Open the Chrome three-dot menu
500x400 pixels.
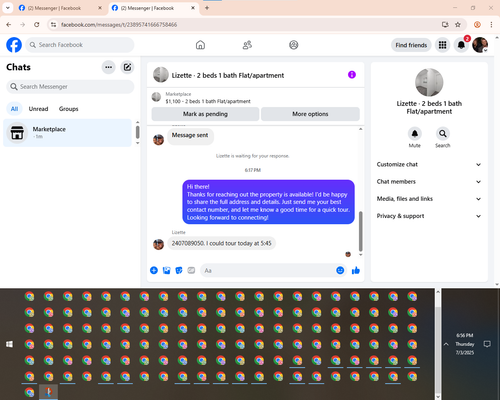pyautogui.click(x=491, y=25)
